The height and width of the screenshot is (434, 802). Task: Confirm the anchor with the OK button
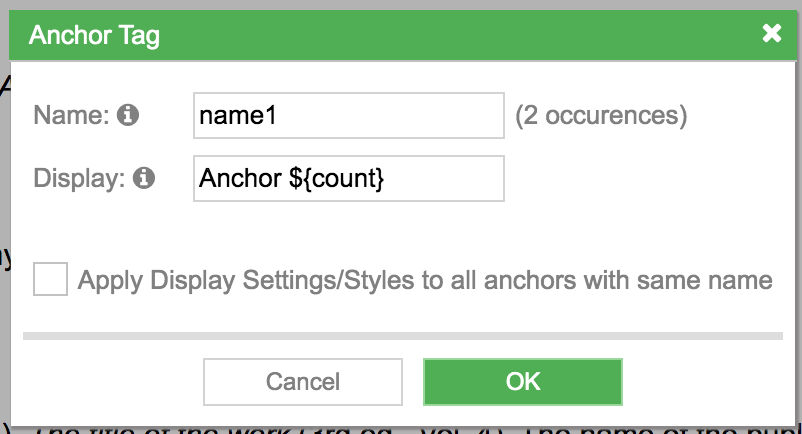pos(523,382)
